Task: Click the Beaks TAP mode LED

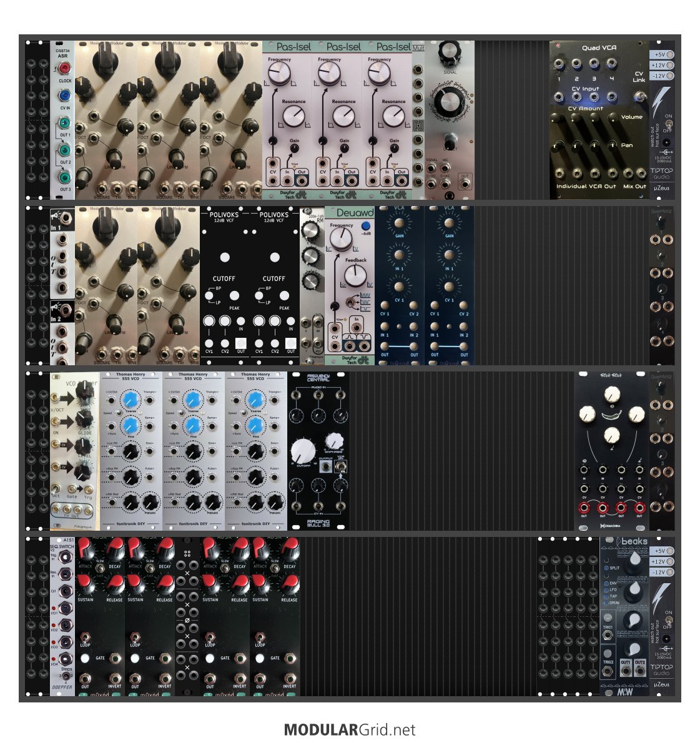Action: coord(606,596)
